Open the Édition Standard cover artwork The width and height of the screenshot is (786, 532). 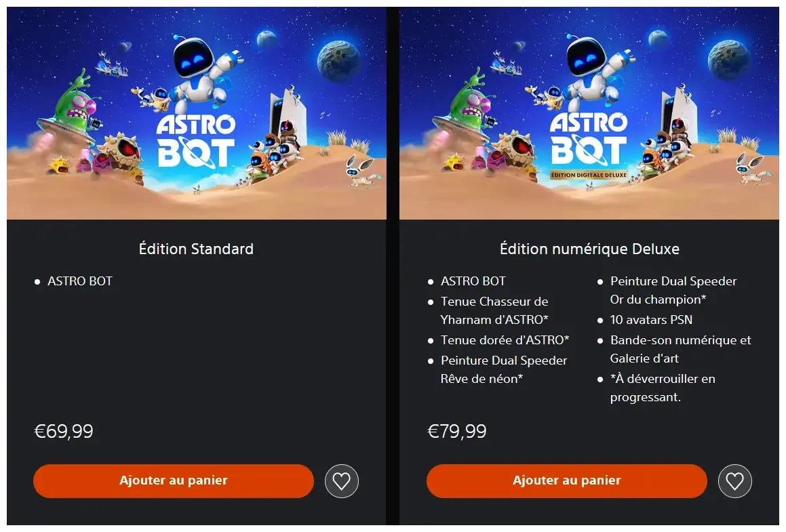[x=197, y=113]
